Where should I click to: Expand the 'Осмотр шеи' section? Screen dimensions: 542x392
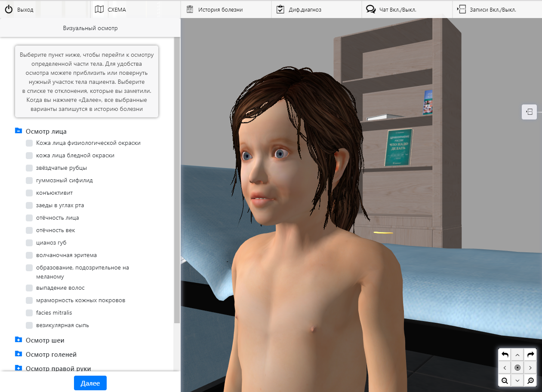(18, 340)
